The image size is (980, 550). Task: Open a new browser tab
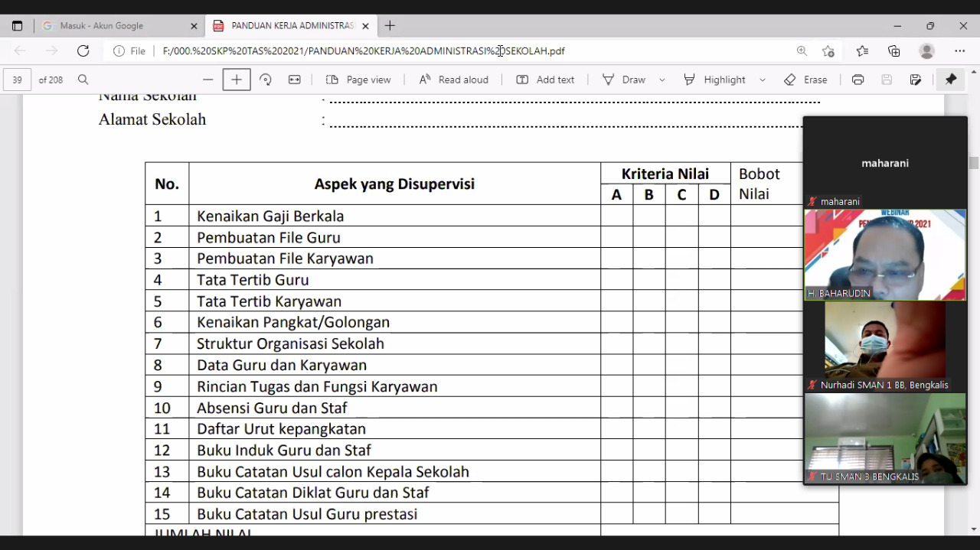point(390,25)
